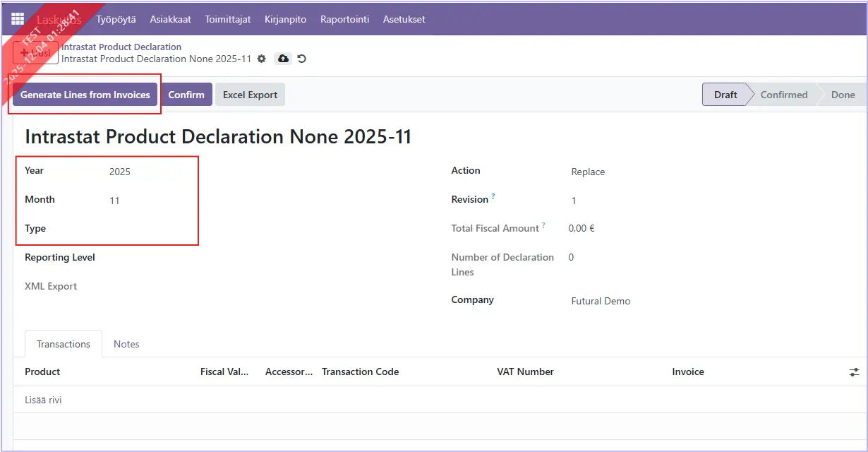Click the discard changes undo icon
The width and height of the screenshot is (868, 452).
click(302, 59)
